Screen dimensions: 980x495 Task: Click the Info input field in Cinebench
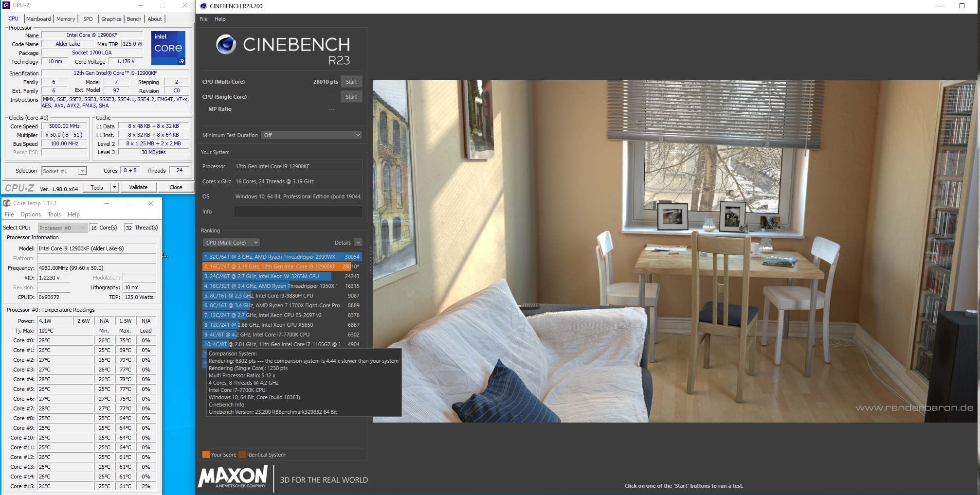298,212
